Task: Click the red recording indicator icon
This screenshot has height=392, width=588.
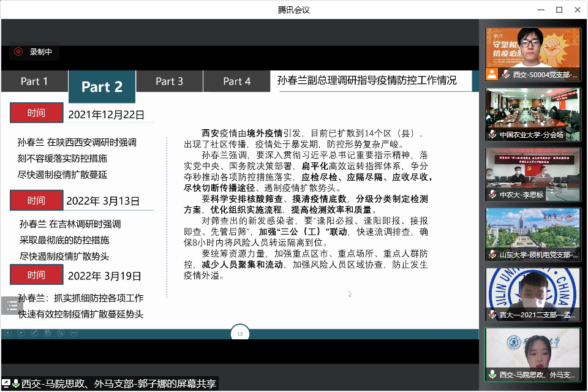Action: point(18,52)
